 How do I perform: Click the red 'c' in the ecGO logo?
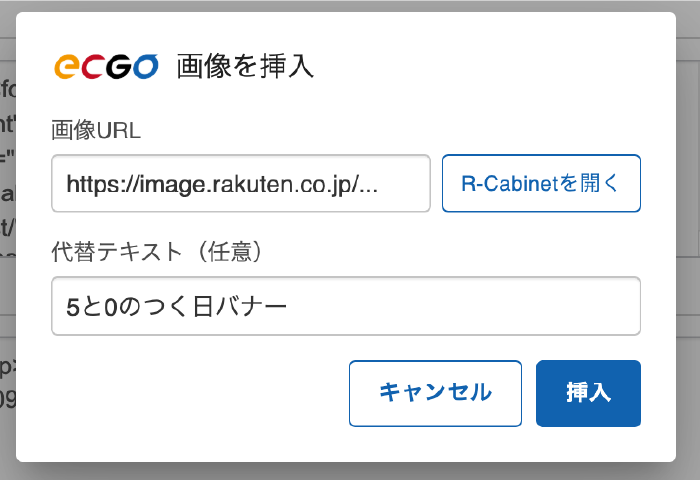(x=93, y=67)
